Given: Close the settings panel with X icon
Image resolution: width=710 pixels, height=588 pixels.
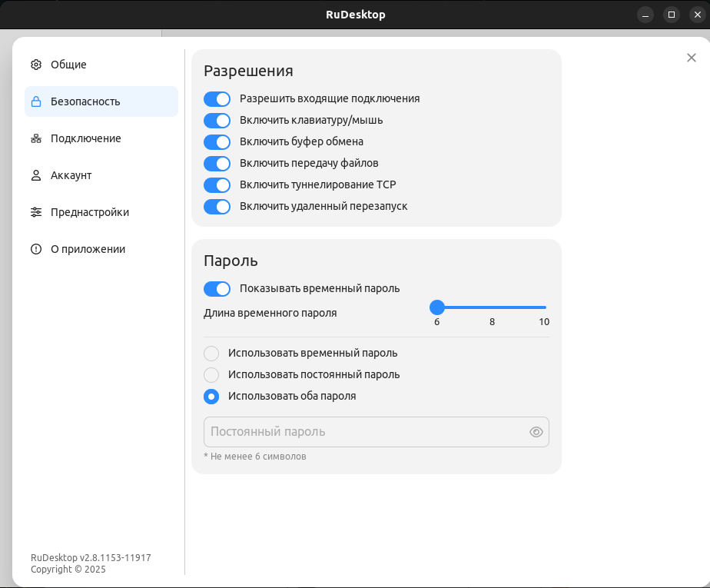Looking at the screenshot, I should 692,58.
